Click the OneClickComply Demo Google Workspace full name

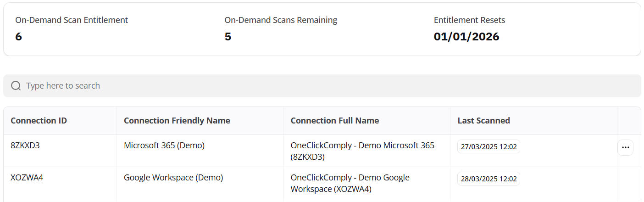(x=350, y=183)
